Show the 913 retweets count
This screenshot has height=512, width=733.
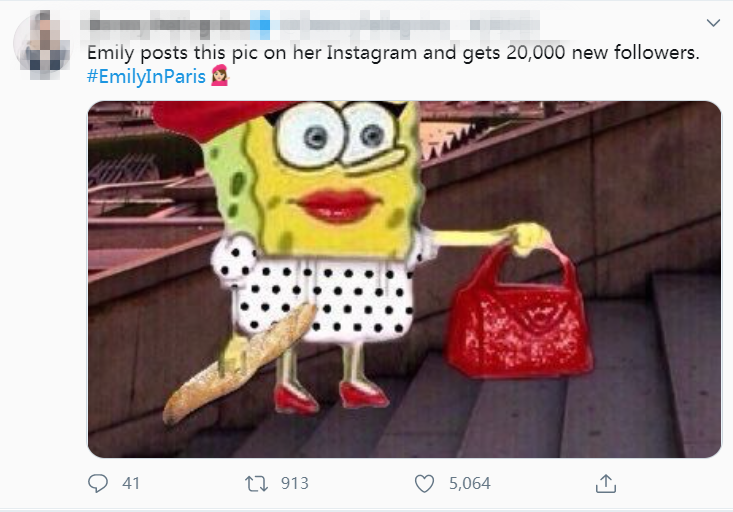[x=295, y=483]
